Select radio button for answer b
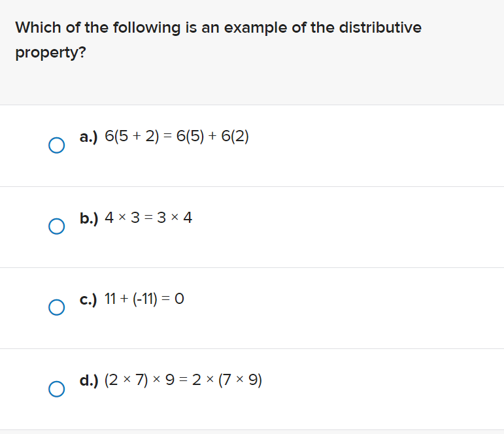Image resolution: width=504 pixels, height=434 pixels. pyautogui.click(x=57, y=226)
